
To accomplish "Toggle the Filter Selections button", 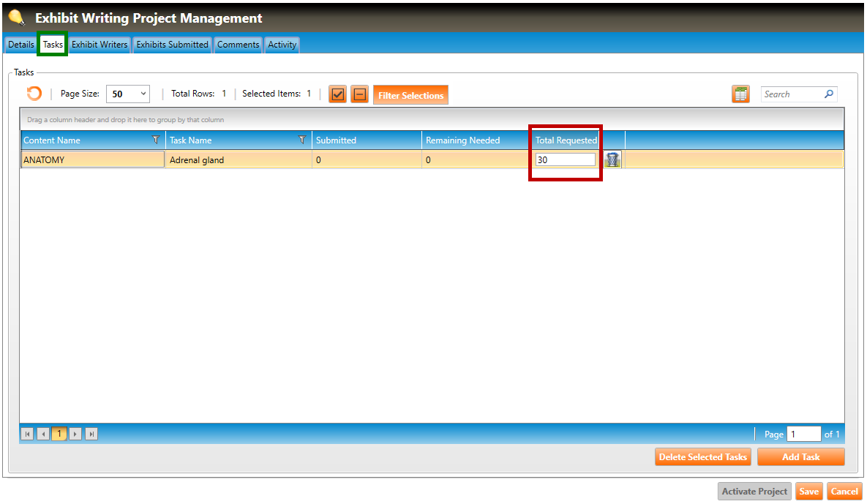I will click(x=410, y=95).
